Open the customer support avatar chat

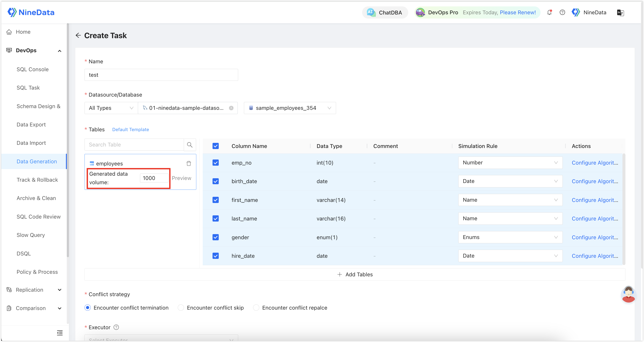tap(628, 294)
